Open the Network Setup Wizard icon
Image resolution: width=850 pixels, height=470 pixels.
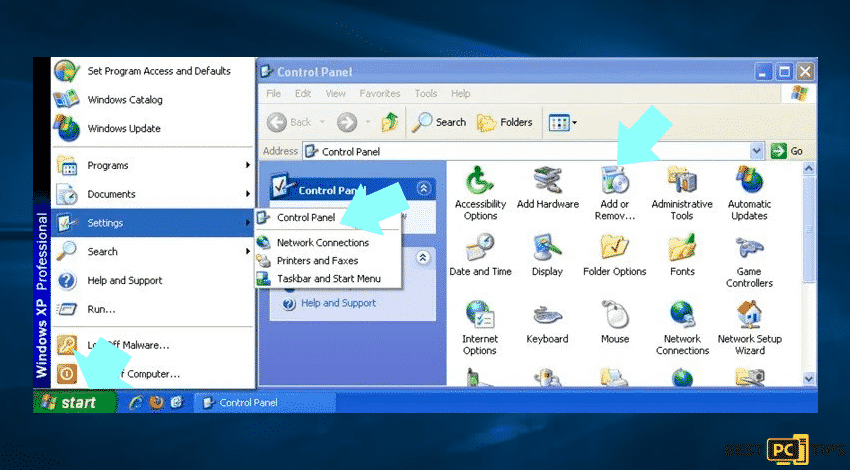[750, 328]
